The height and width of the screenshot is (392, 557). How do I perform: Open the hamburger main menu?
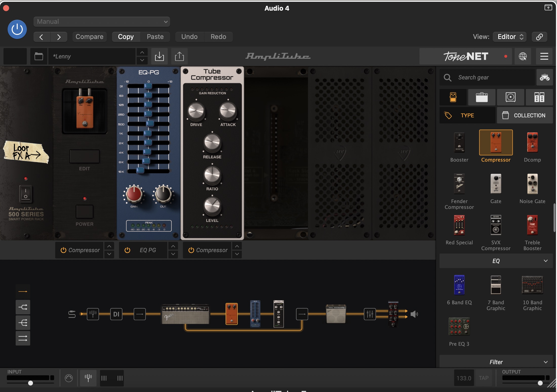pos(544,56)
